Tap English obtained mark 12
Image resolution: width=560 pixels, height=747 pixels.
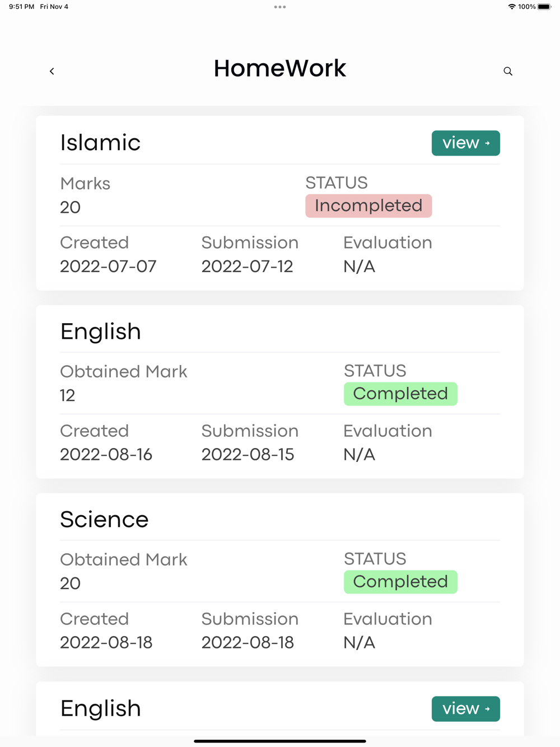pos(68,395)
